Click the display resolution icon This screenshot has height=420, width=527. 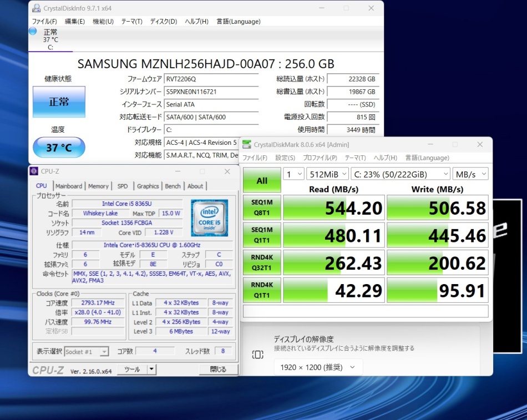pyautogui.click(x=258, y=355)
